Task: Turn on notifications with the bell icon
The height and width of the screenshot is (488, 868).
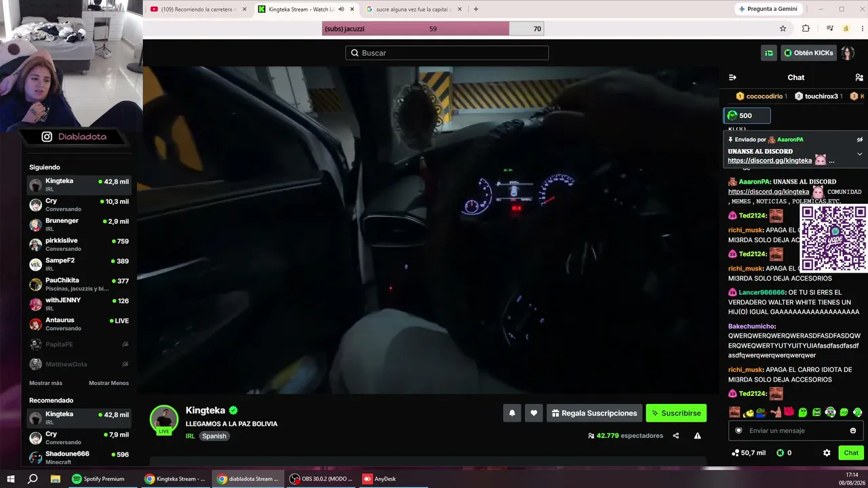Action: click(x=512, y=413)
